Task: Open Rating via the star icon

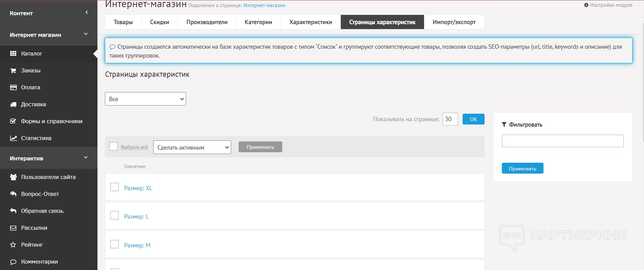Action: (x=13, y=245)
